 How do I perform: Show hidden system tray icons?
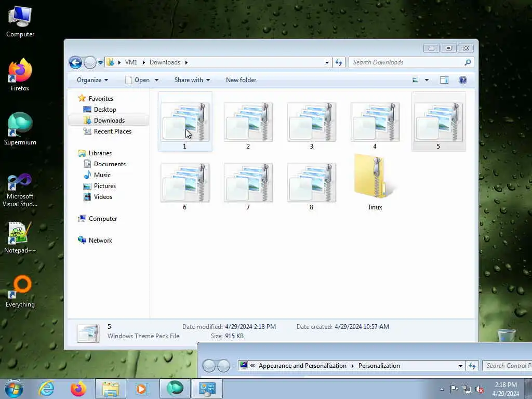(442, 390)
